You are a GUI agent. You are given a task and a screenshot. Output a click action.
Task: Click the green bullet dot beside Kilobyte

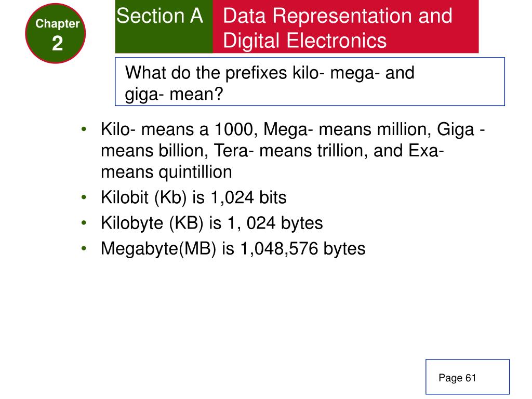84,223
